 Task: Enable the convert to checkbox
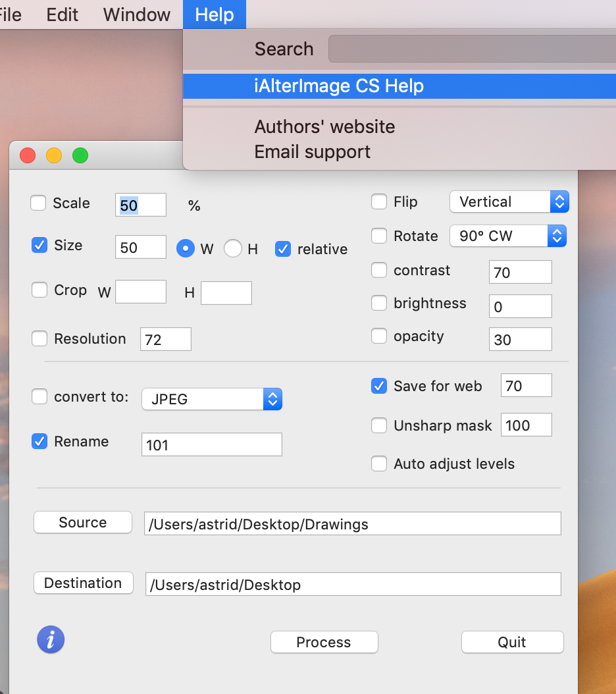point(39,396)
